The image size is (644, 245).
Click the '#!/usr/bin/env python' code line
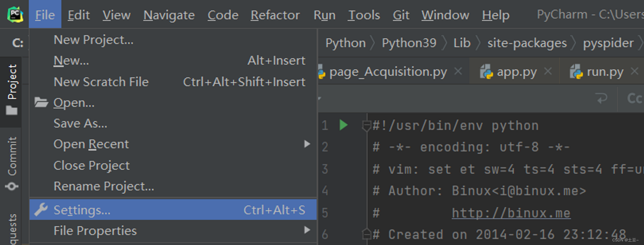456,126
